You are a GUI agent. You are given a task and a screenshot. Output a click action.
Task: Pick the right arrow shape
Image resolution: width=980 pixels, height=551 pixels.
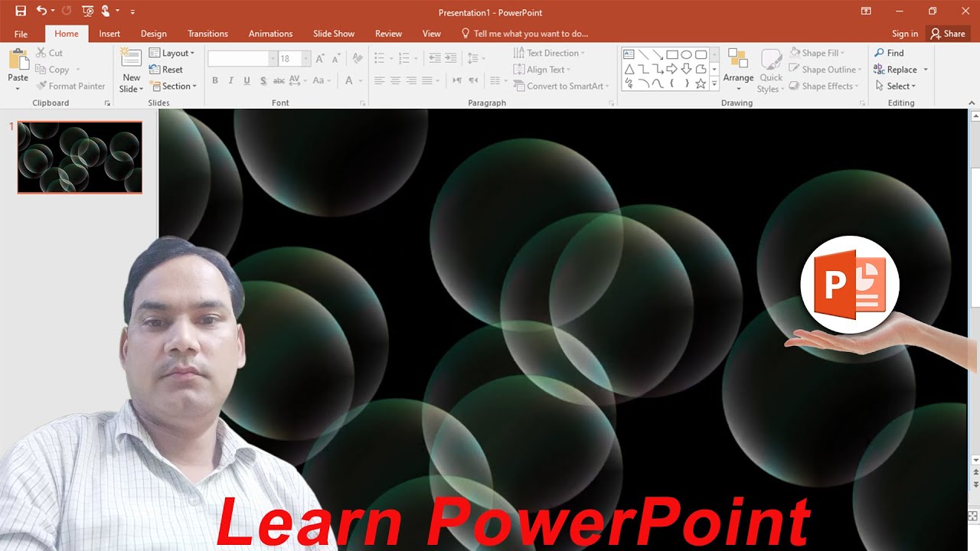pos(672,69)
